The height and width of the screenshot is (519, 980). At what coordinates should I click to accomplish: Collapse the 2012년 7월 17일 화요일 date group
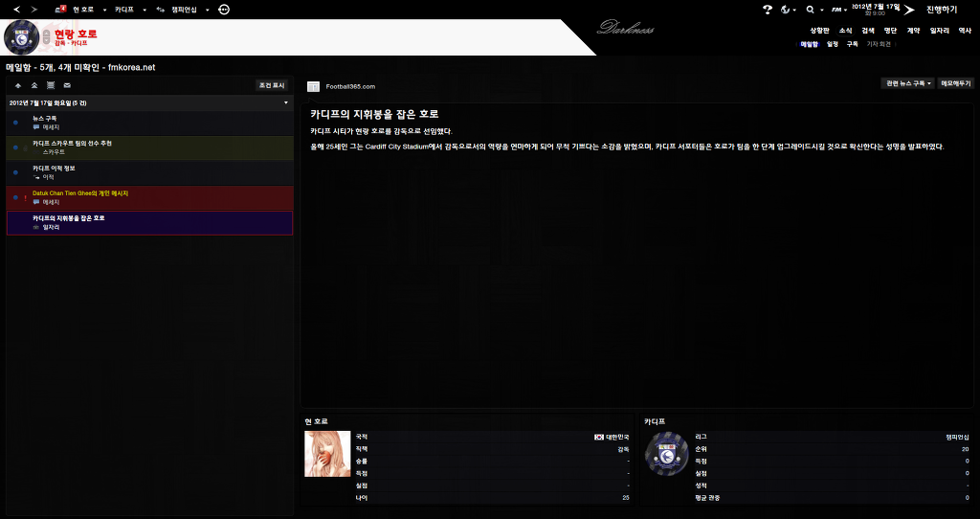[286, 102]
